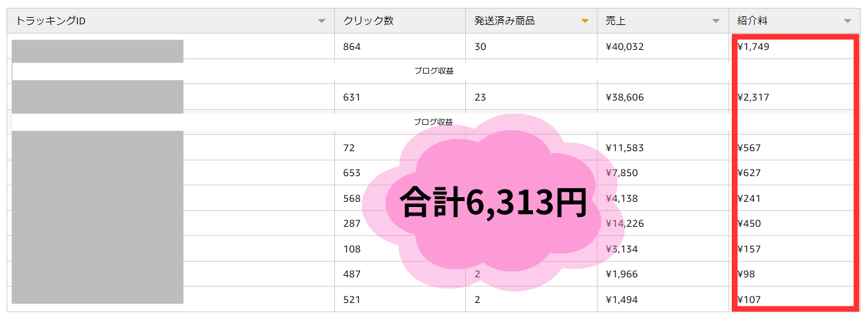The image size is (868, 324).
Task: Sort by トラッキングID column arrow
Action: pos(321,21)
